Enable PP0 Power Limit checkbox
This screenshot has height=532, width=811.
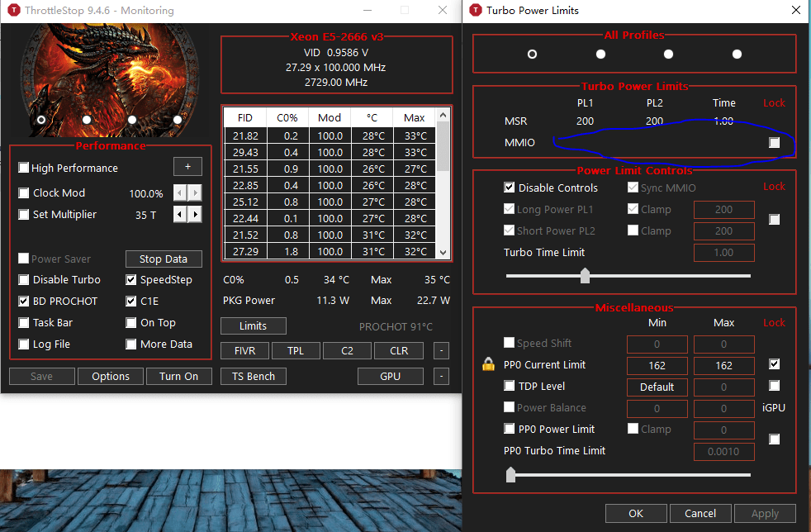click(x=510, y=429)
